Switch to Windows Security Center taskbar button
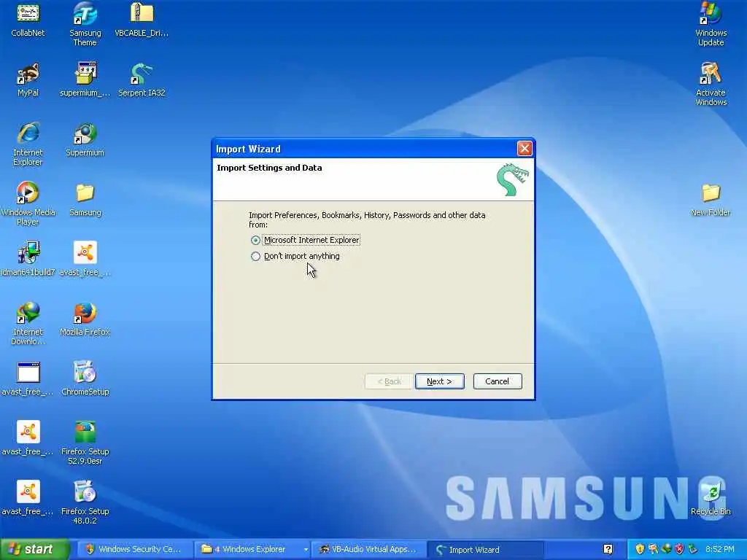 pos(134,550)
